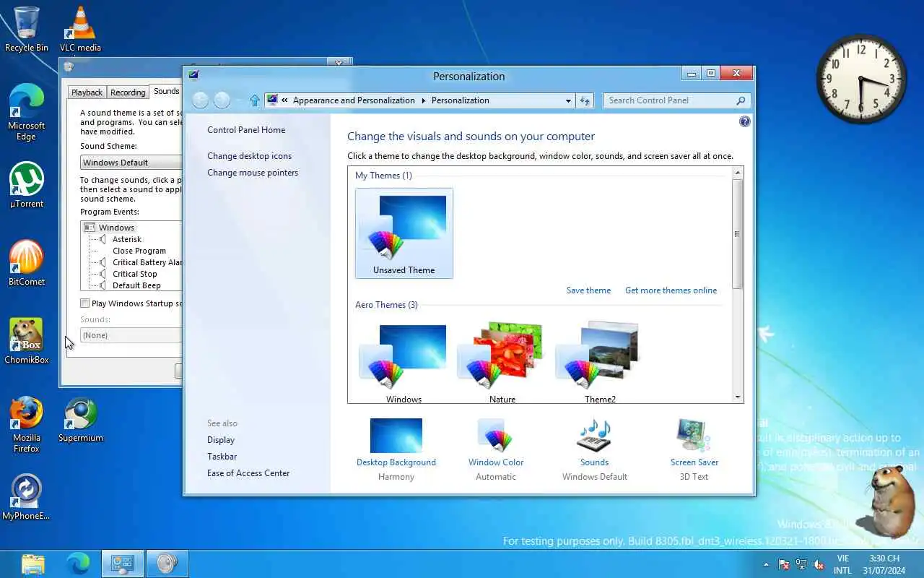Go back in Personalization window
The image size is (924, 578).
(201, 100)
